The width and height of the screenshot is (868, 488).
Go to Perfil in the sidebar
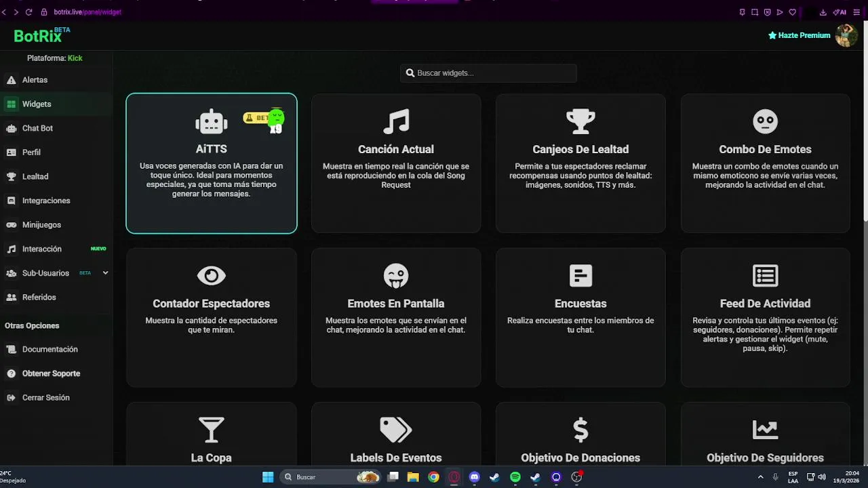(x=56, y=152)
